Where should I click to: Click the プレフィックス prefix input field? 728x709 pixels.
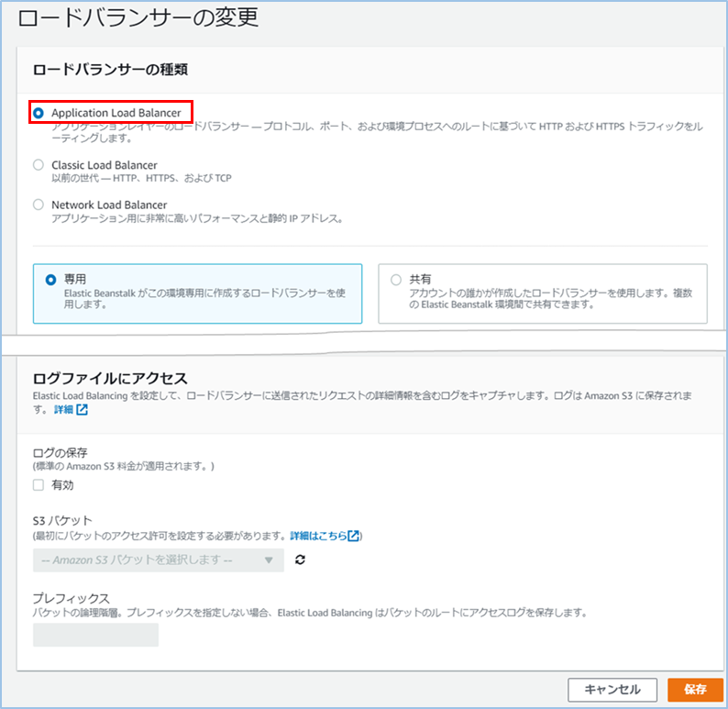tap(95, 635)
